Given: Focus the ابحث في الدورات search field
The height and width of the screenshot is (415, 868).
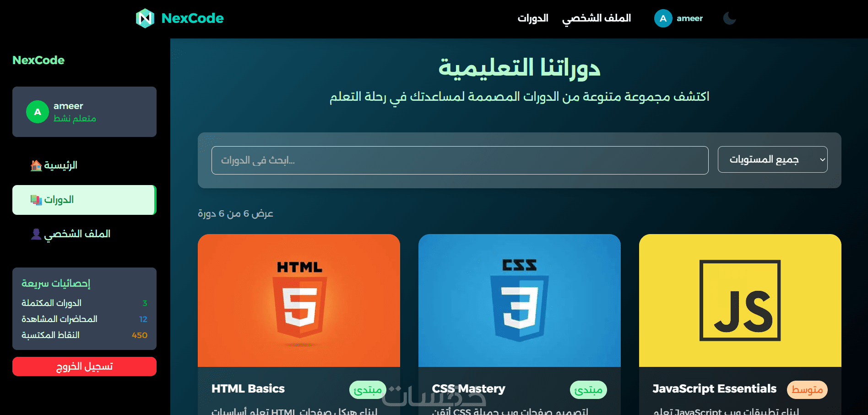Looking at the screenshot, I should click(460, 160).
